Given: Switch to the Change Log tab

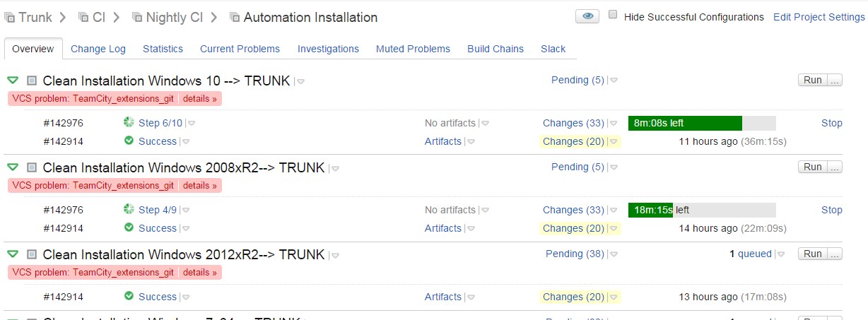Looking at the screenshot, I should pyautogui.click(x=98, y=49).
